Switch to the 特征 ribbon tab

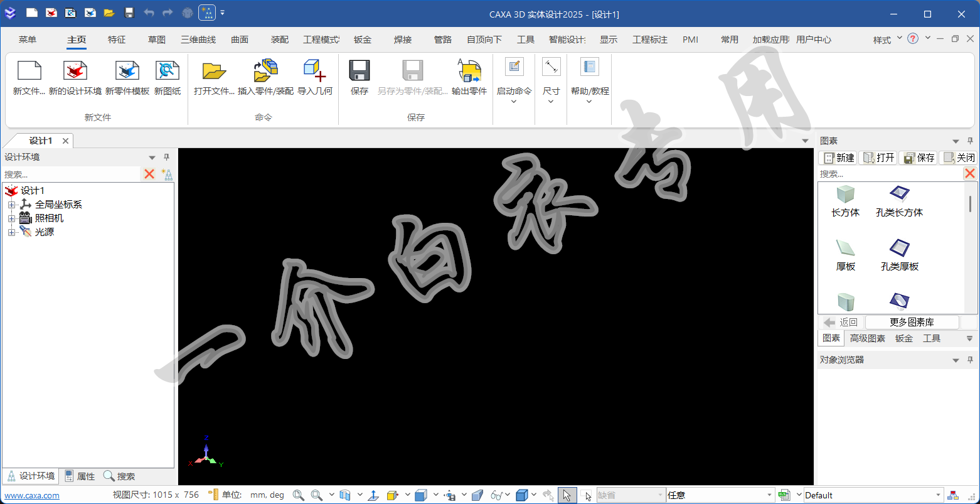tap(117, 40)
